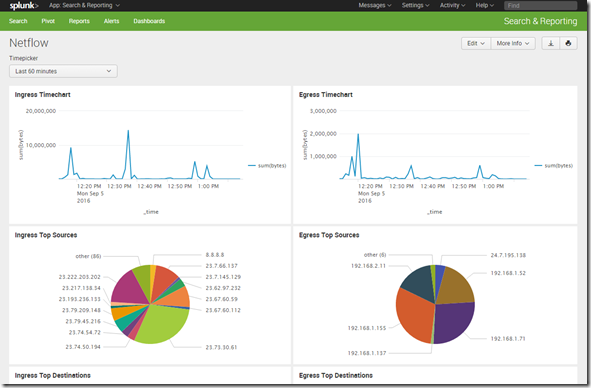Click the 23.73.30.61 label
The image size is (591, 388).
221,347
